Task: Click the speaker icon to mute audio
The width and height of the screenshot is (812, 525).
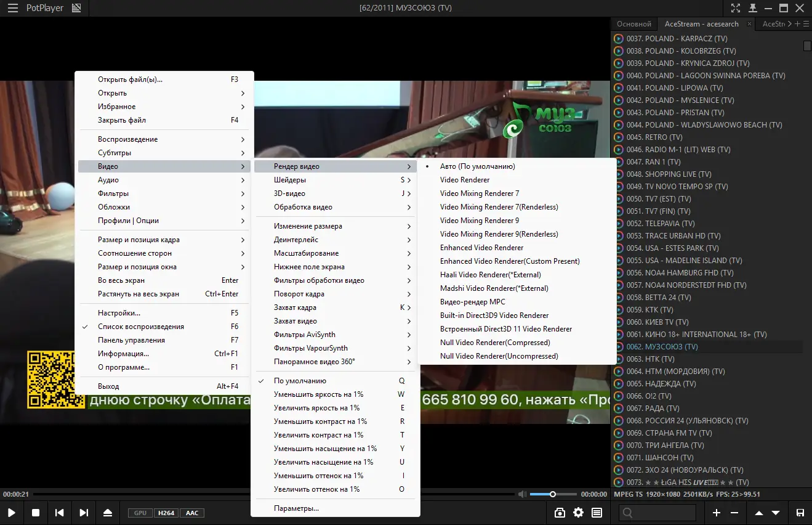Action: pos(522,494)
